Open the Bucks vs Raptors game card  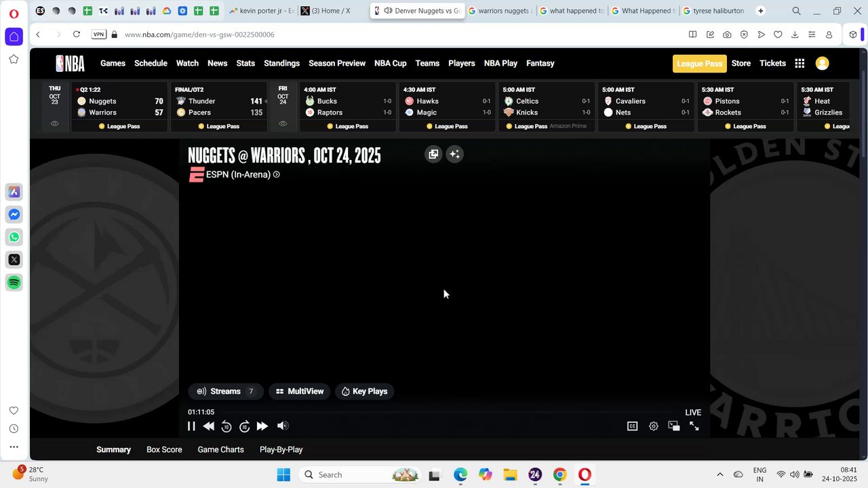[347, 100]
